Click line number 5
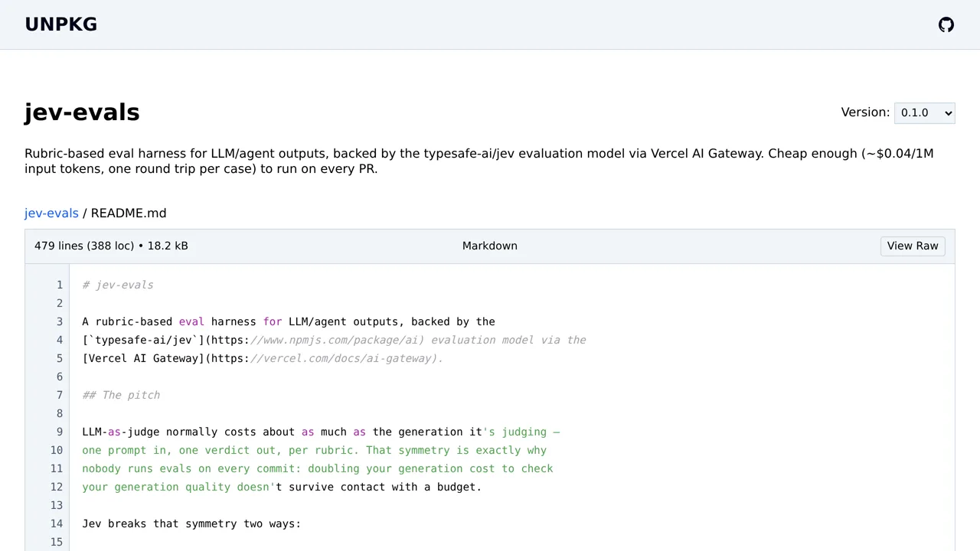 [59, 358]
